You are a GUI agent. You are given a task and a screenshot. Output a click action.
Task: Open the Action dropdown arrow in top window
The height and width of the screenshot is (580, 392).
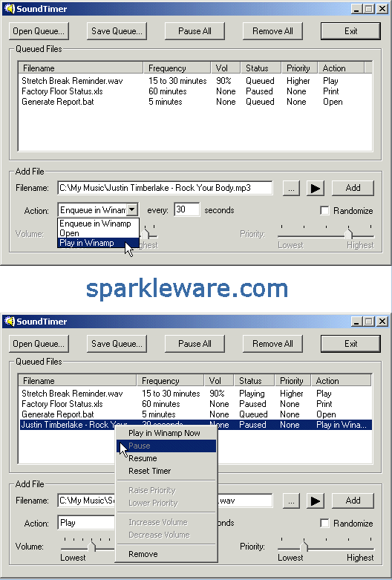point(132,209)
